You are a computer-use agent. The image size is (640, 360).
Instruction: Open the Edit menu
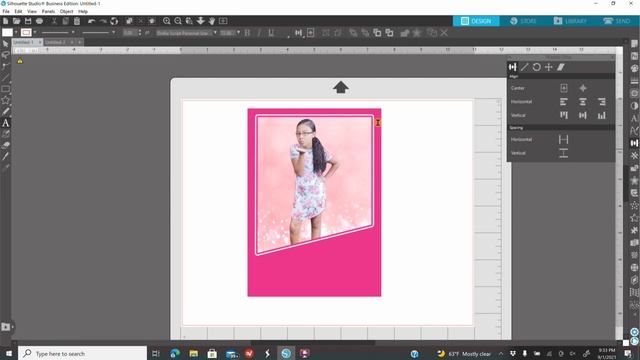coord(18,11)
